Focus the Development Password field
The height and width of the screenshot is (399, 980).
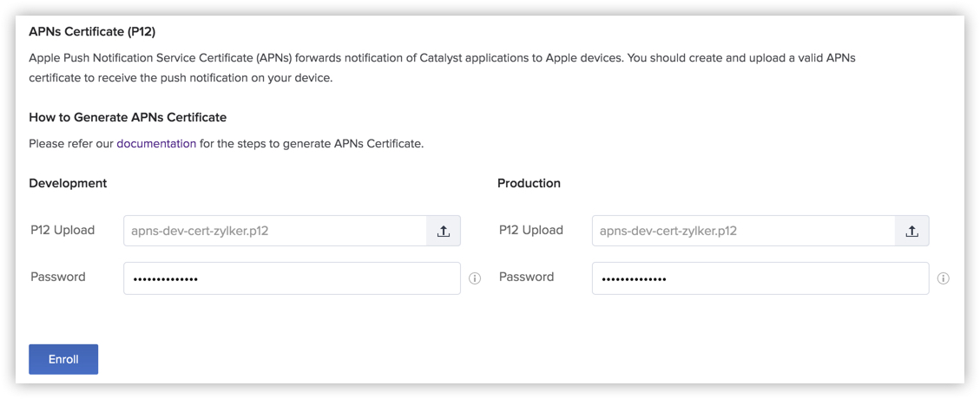point(292,278)
